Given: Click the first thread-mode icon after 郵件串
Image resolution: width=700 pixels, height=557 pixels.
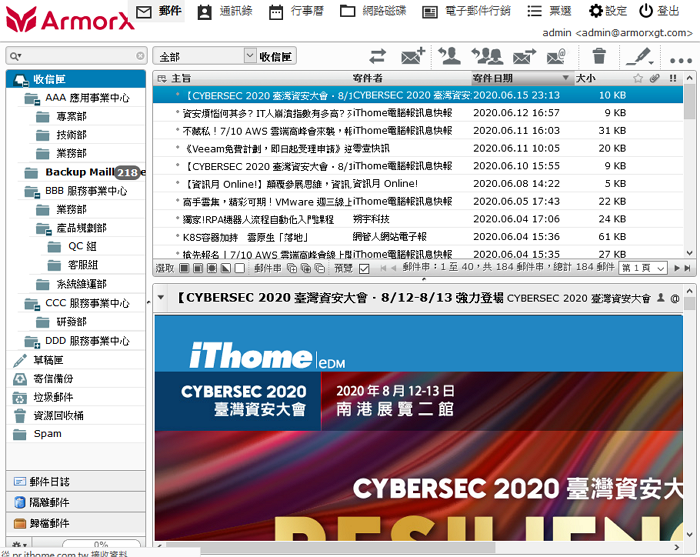Looking at the screenshot, I should (292, 268).
